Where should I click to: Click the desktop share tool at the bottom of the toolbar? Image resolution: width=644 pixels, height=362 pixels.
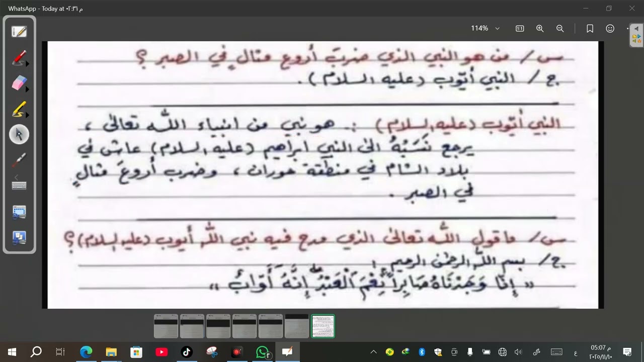19,237
